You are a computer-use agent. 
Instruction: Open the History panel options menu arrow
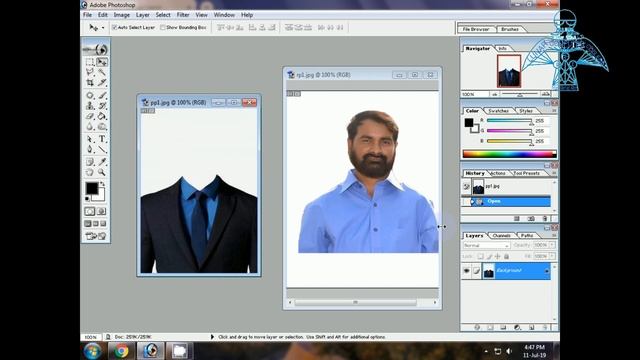(x=554, y=173)
